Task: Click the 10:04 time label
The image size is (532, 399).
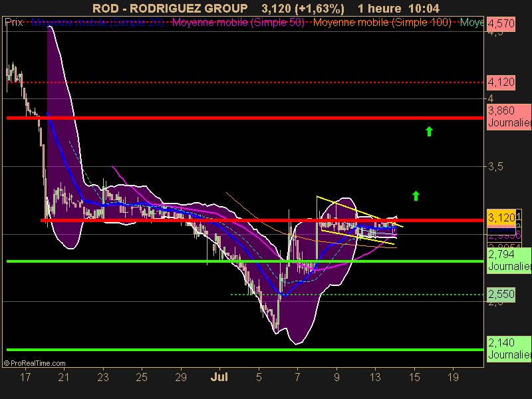Action: click(424, 9)
